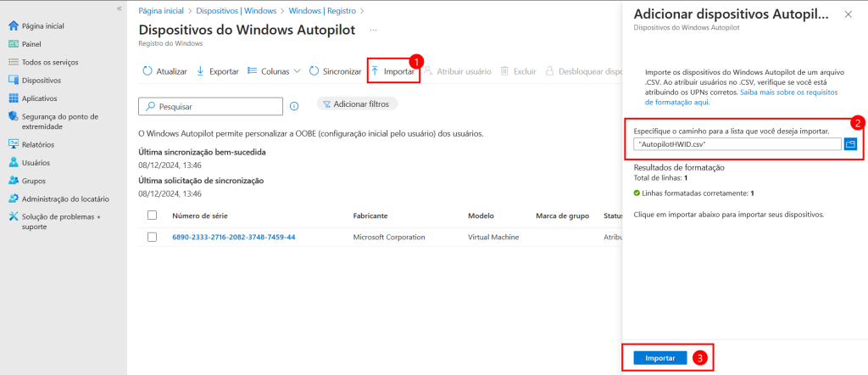868x375 pixels.
Task: Click Sincronizar toolbar button
Action: pyautogui.click(x=335, y=71)
